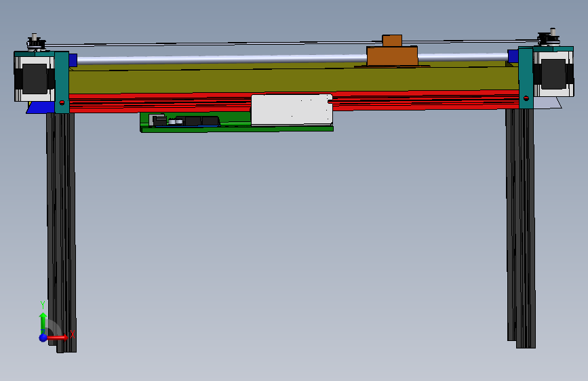
Task: Select the right stepper motor
Action: click(x=553, y=73)
